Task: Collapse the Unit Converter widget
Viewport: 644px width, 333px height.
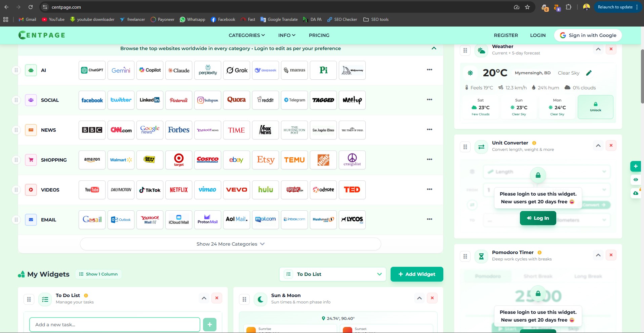Action: [x=598, y=146]
